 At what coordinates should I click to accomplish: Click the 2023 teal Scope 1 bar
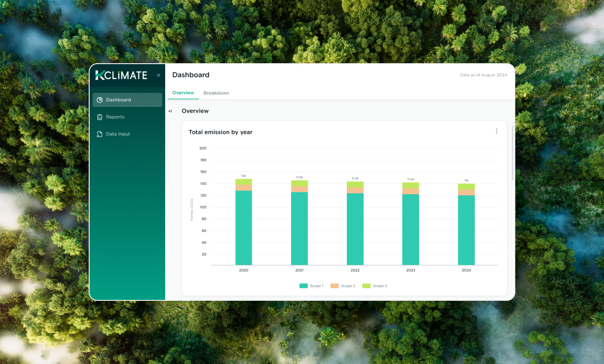(x=411, y=230)
